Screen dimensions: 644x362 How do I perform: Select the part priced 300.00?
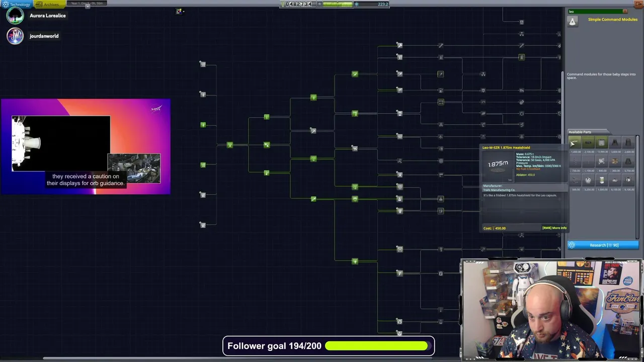pos(615,161)
